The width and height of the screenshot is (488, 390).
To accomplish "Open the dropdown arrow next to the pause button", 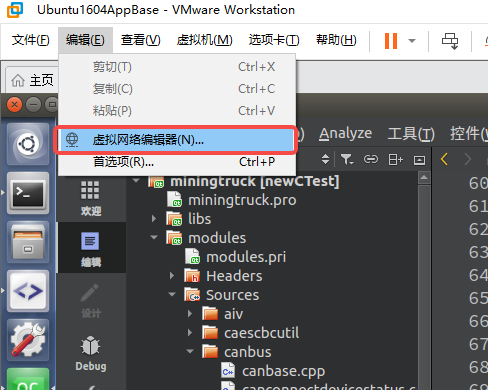I will (412, 41).
